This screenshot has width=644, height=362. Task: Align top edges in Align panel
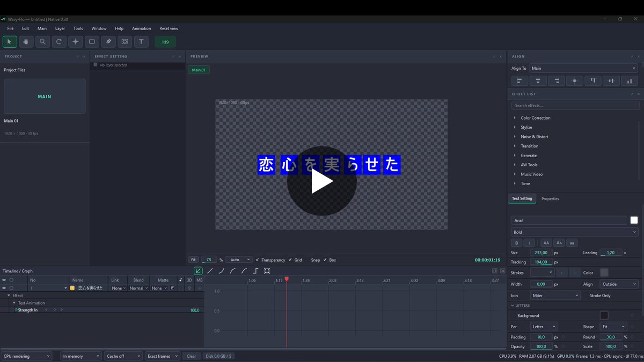tap(593, 80)
